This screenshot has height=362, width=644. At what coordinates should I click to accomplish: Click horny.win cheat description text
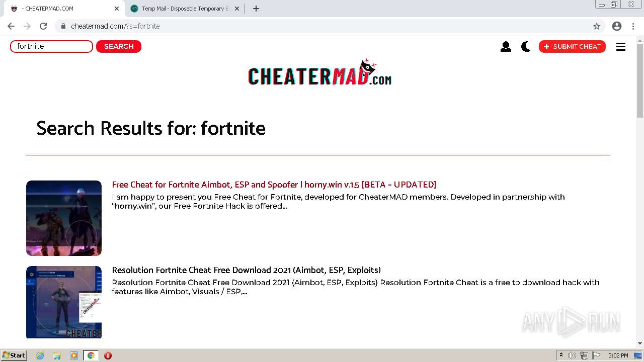[x=338, y=202]
